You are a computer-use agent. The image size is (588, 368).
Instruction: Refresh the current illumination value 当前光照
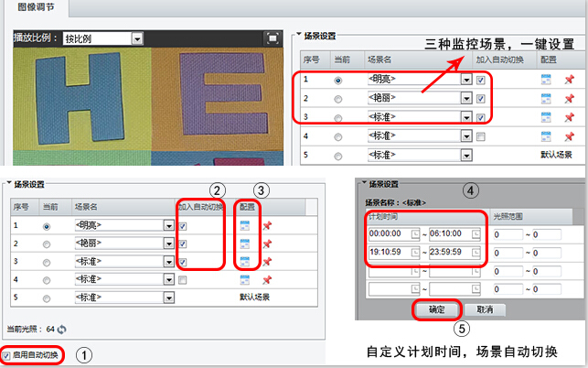click(63, 329)
